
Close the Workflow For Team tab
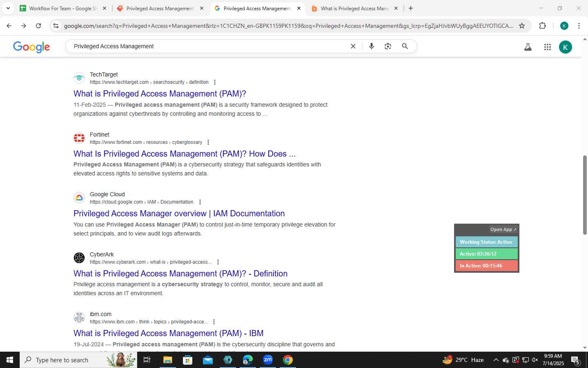[105, 8]
